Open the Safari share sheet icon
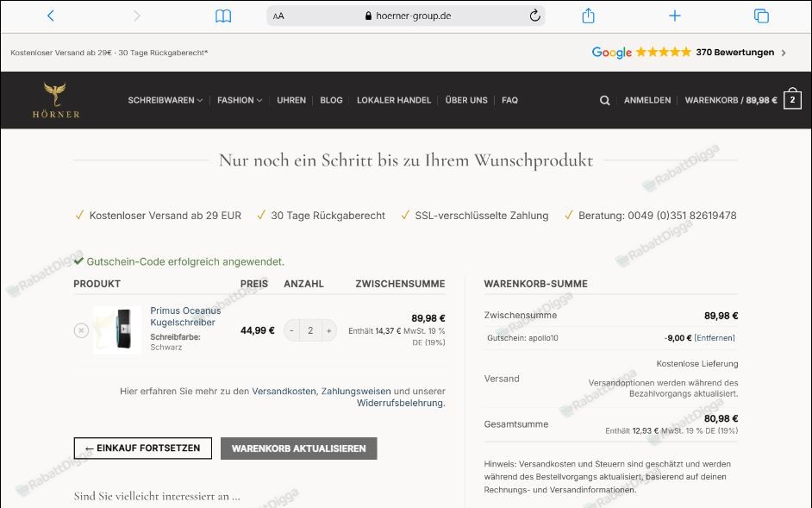This screenshot has height=508, width=812. click(588, 16)
